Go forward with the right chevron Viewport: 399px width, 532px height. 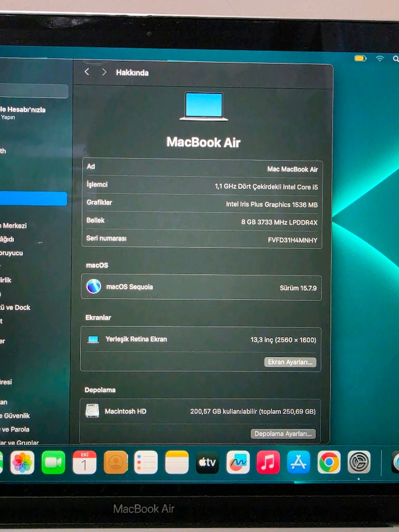104,72
